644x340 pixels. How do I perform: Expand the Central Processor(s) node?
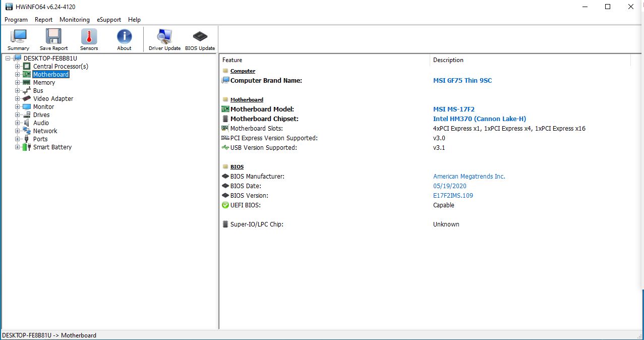(18, 66)
